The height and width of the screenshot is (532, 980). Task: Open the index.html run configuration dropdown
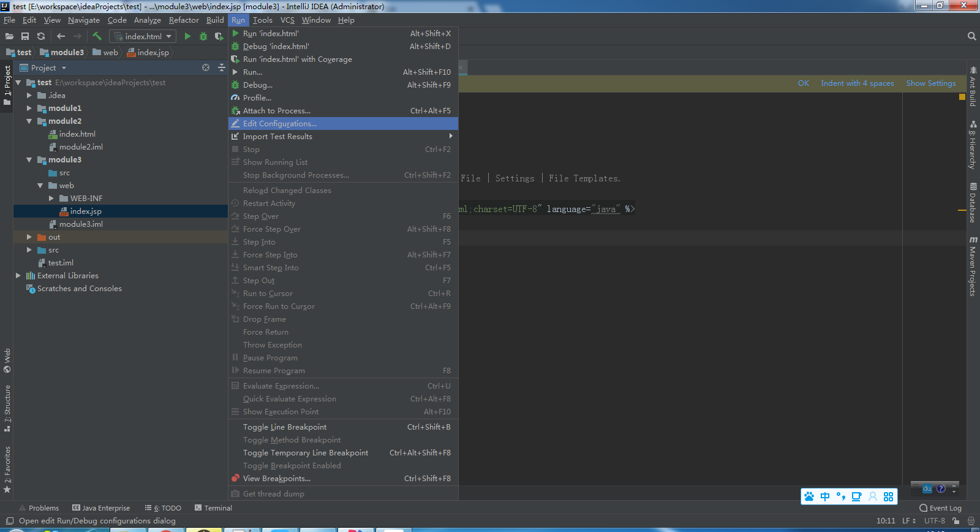click(x=143, y=36)
